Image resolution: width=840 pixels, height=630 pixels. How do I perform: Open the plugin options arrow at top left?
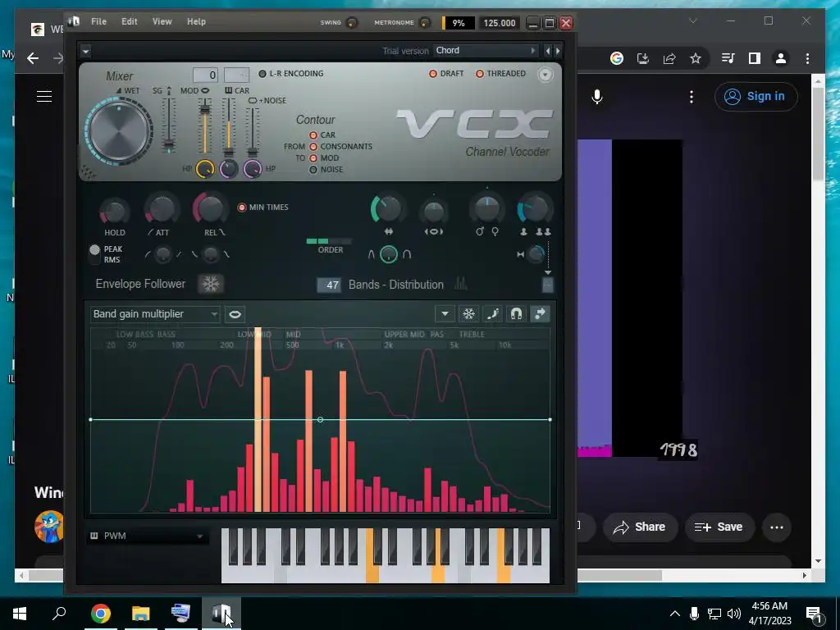point(85,51)
